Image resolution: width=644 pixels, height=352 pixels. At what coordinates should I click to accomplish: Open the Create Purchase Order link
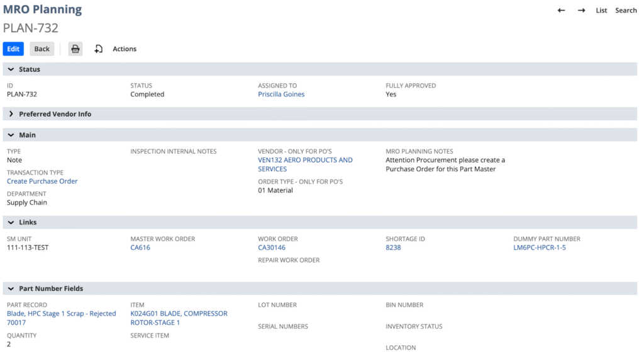coord(42,181)
